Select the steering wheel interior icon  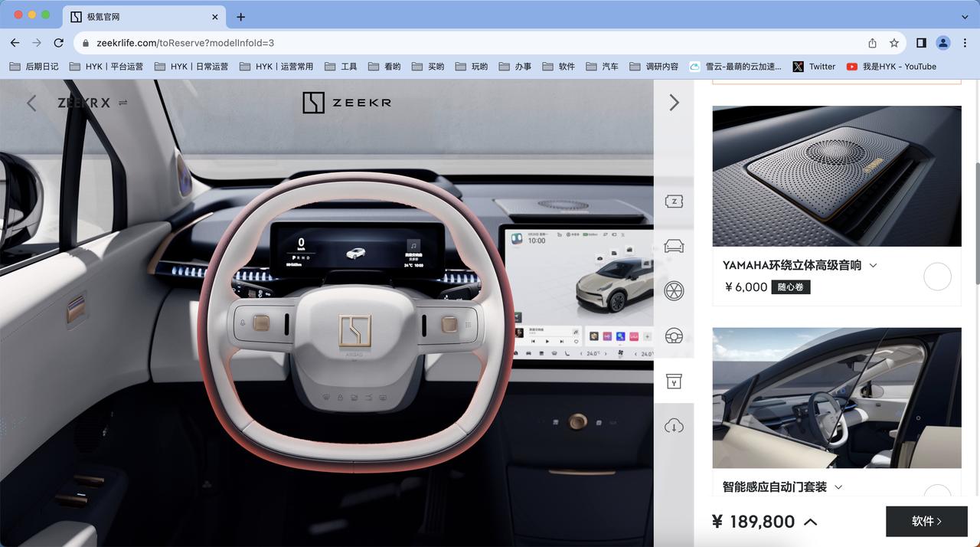[x=674, y=336]
